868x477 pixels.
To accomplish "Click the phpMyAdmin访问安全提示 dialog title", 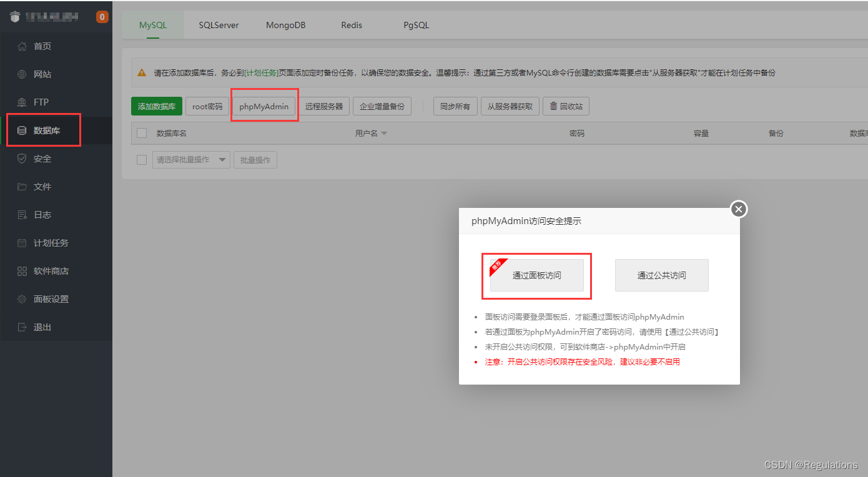I will [x=526, y=221].
